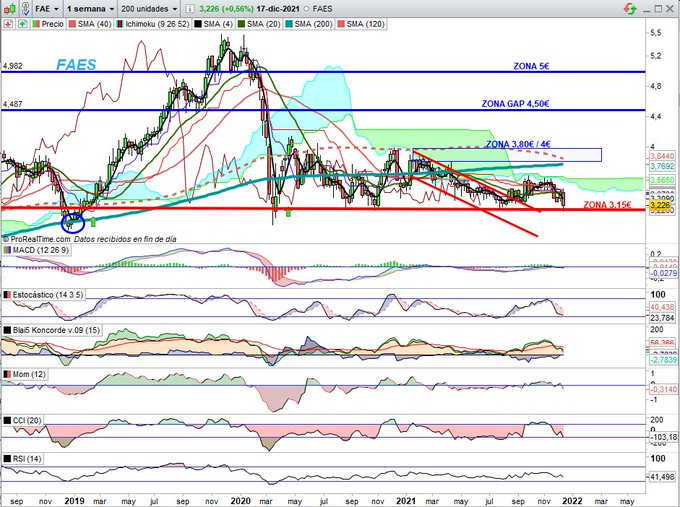Minimize the chart window
This screenshot has width=680, height=507.
pos(647,9)
